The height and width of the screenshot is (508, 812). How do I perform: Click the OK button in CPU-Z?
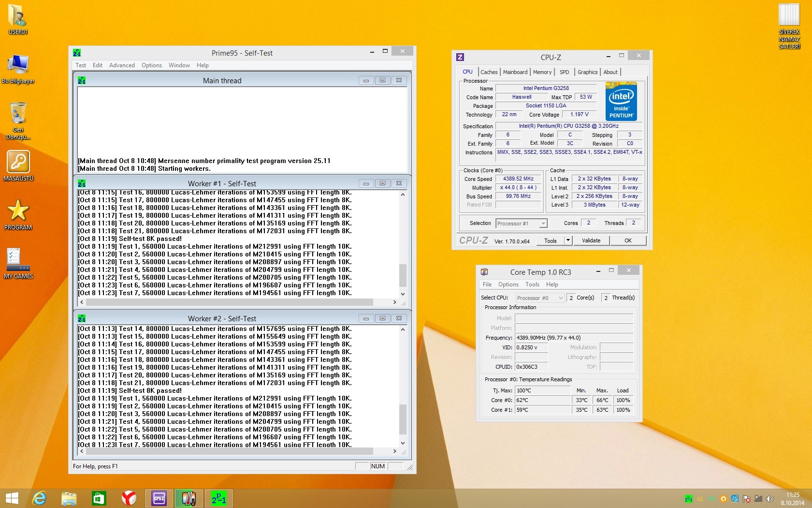pyautogui.click(x=628, y=240)
